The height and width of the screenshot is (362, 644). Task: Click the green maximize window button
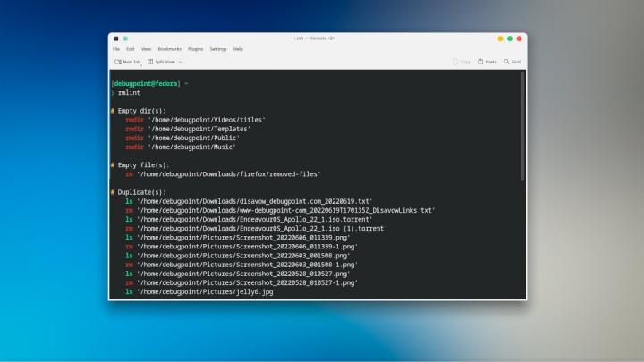pos(510,38)
